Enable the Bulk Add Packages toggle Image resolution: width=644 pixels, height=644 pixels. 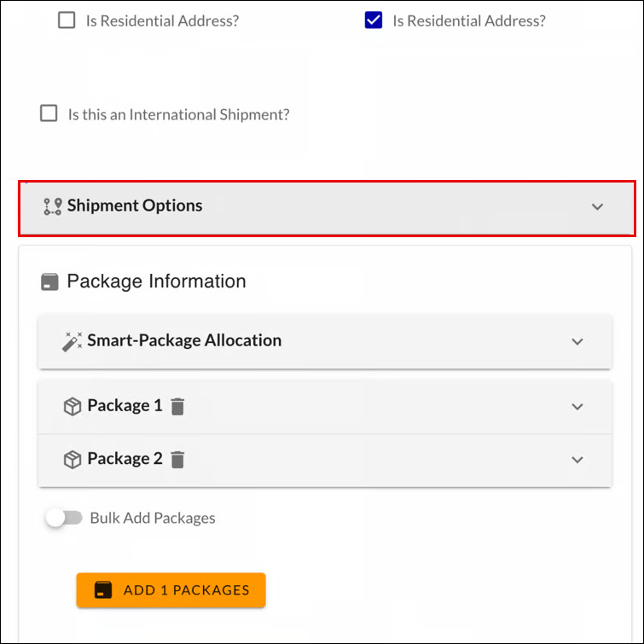point(64,518)
